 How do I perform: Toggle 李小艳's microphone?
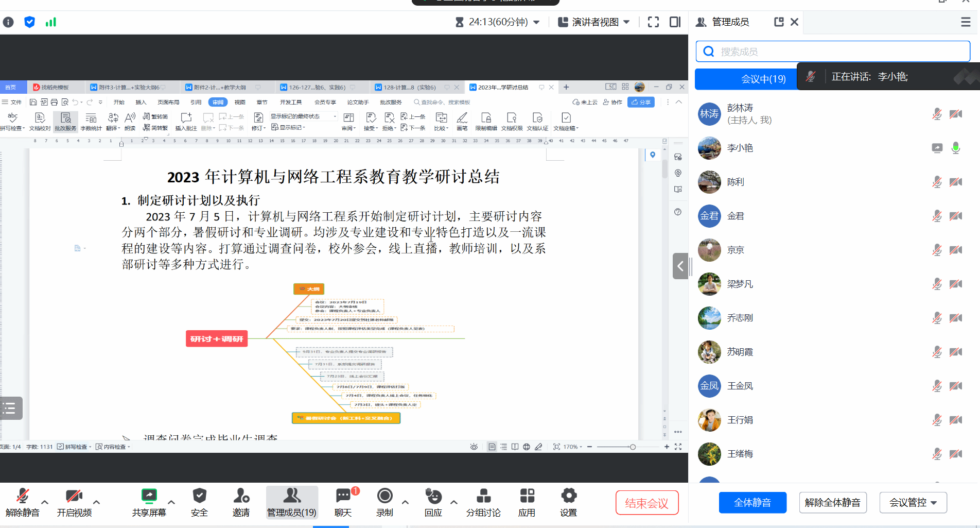955,148
